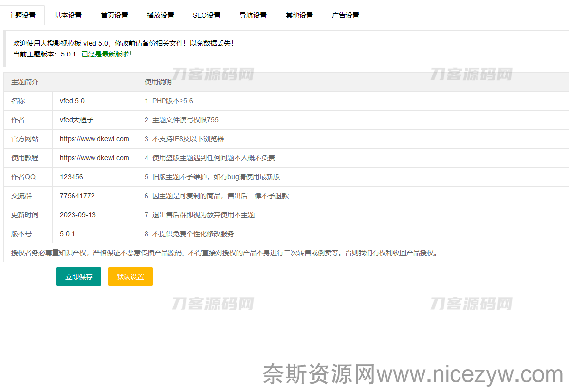Click instruction 1 PHP版本≥5.6
This screenshot has height=392, width=569.
coord(169,101)
